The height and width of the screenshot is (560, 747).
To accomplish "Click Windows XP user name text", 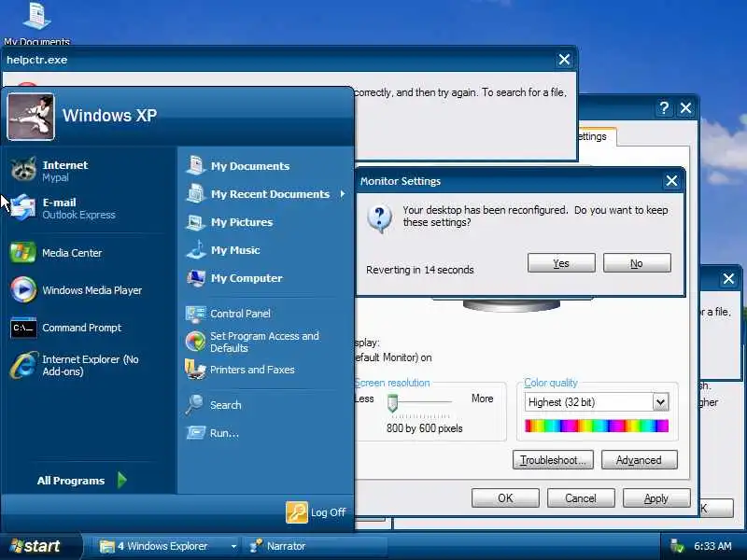I will pyautogui.click(x=109, y=116).
